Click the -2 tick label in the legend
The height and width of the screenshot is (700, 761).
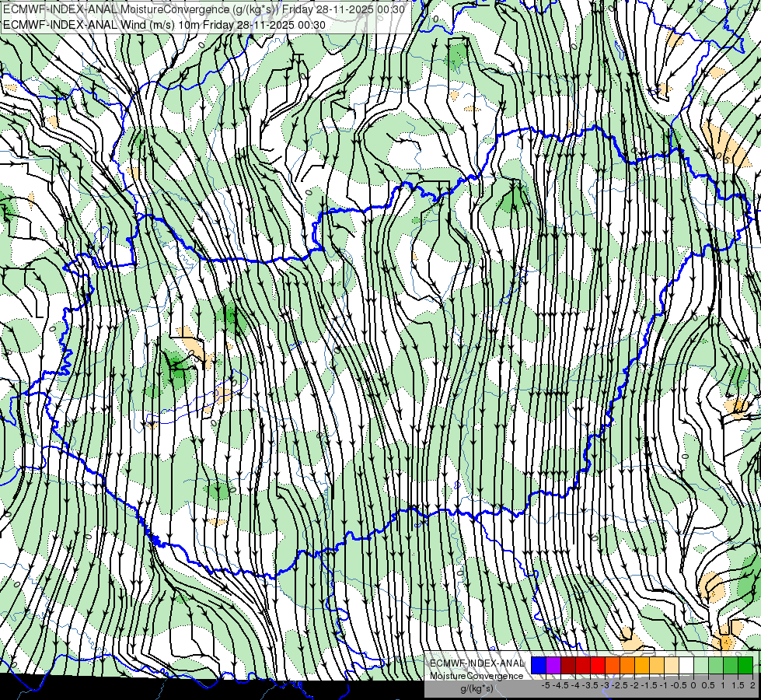[634, 685]
